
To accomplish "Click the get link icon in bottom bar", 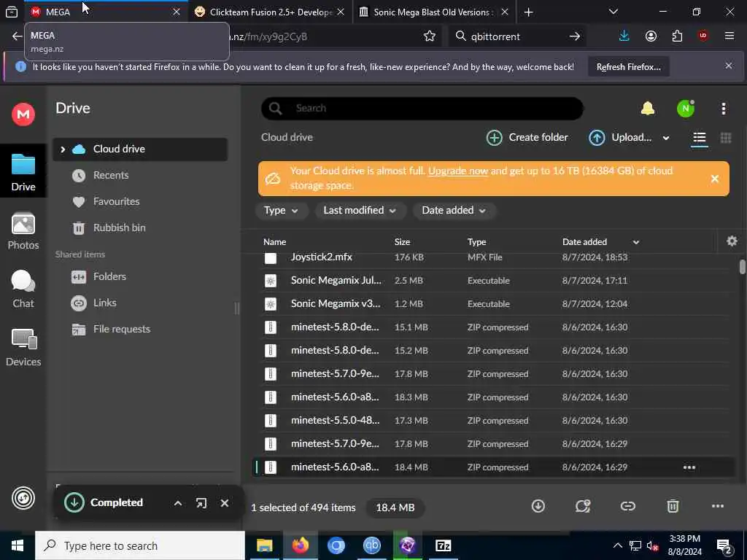I will coord(627,506).
